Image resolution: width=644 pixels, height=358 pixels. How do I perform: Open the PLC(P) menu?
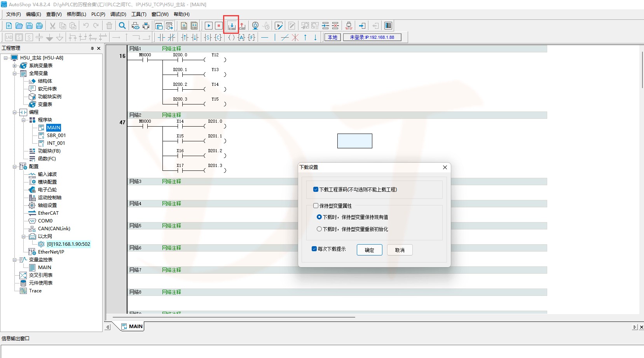tap(98, 14)
